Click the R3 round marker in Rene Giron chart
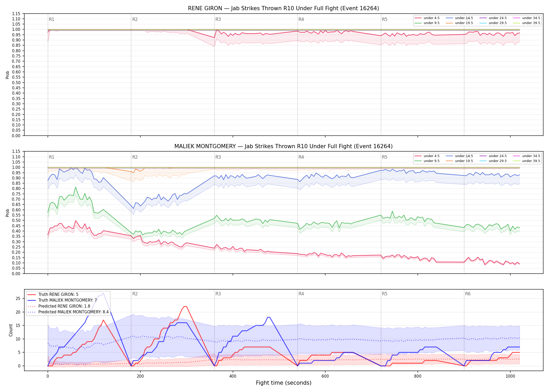The image size is (549, 392). (x=218, y=19)
